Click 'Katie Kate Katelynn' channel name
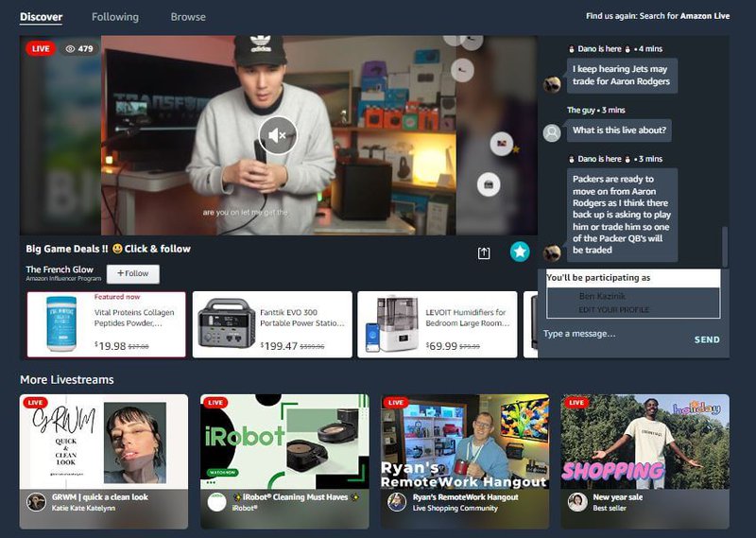Image resolution: width=756 pixels, height=538 pixels. (x=83, y=508)
